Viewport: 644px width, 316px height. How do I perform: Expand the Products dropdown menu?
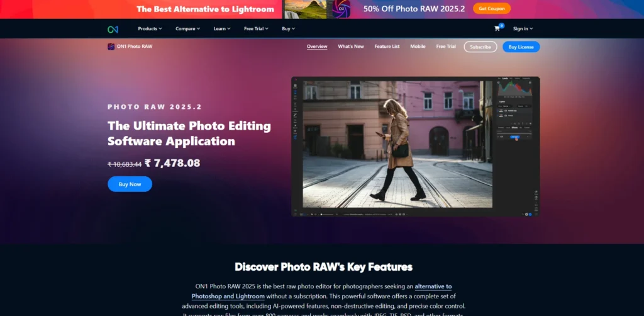point(150,29)
